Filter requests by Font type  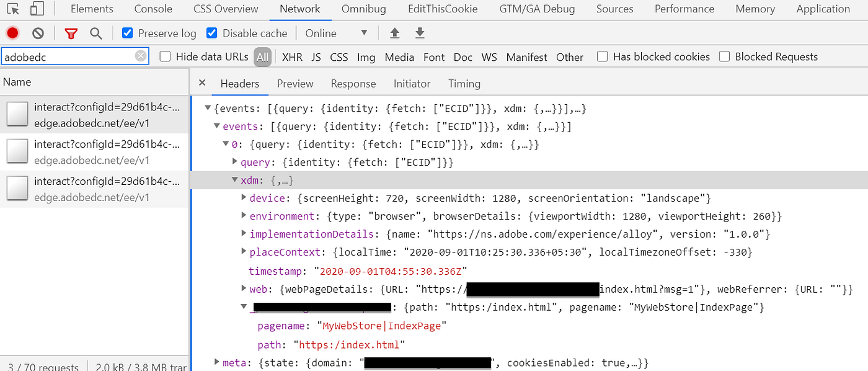click(433, 56)
